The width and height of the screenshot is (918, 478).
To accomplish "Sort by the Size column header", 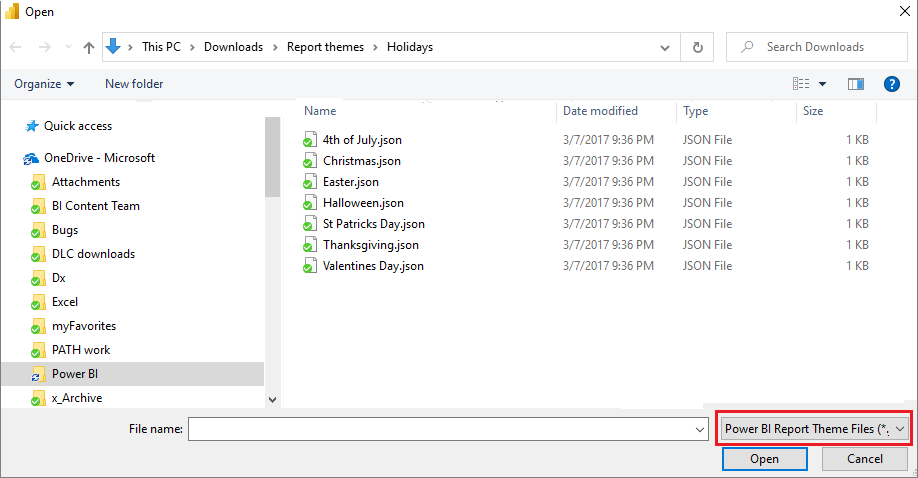I will click(813, 111).
